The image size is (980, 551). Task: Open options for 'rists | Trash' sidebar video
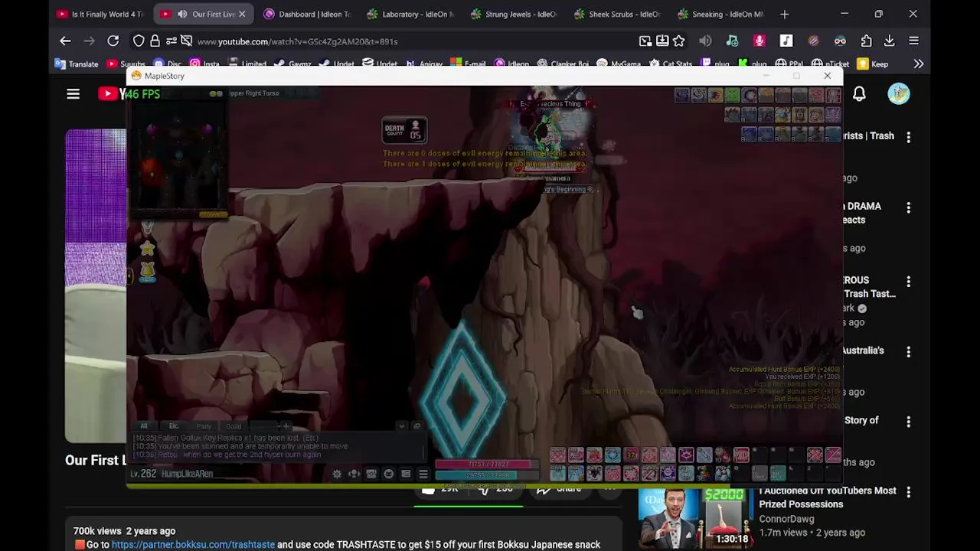[908, 138]
